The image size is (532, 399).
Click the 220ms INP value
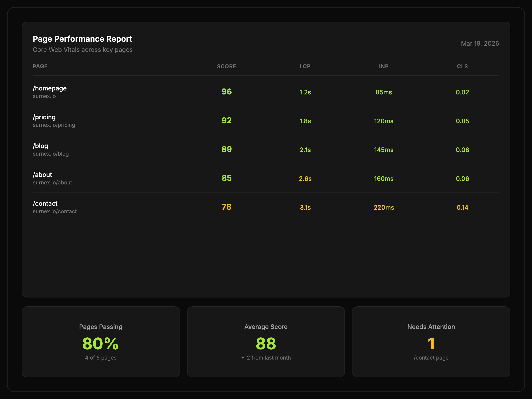click(x=384, y=207)
